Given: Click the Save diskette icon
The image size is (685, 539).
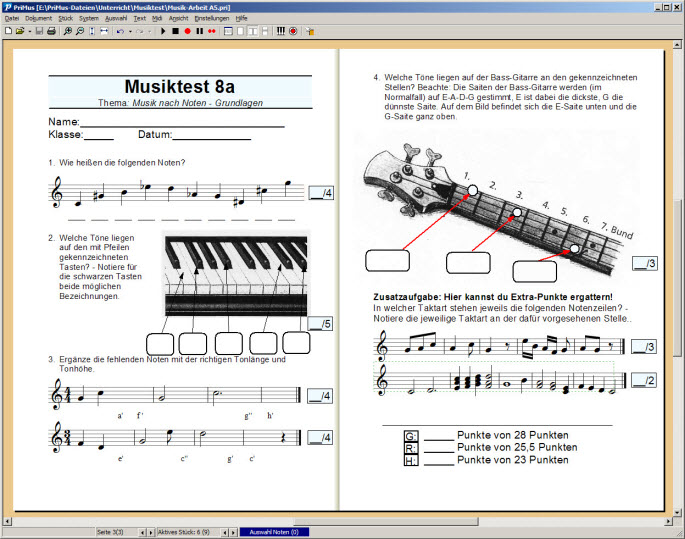Looking at the screenshot, I should [x=39, y=31].
